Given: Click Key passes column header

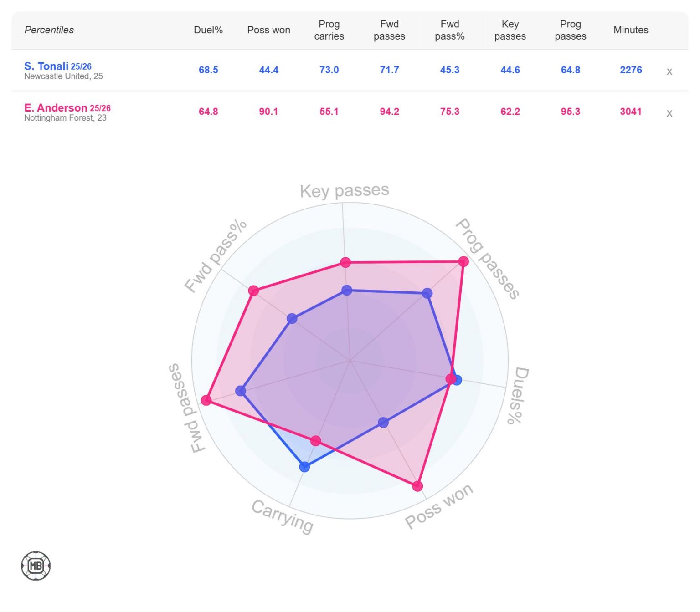Looking at the screenshot, I should (x=510, y=30).
